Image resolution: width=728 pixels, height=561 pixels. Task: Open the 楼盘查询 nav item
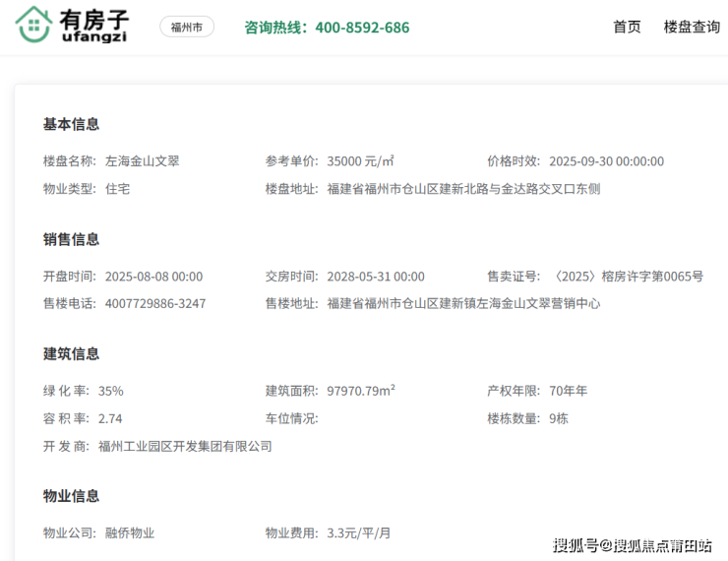692,28
